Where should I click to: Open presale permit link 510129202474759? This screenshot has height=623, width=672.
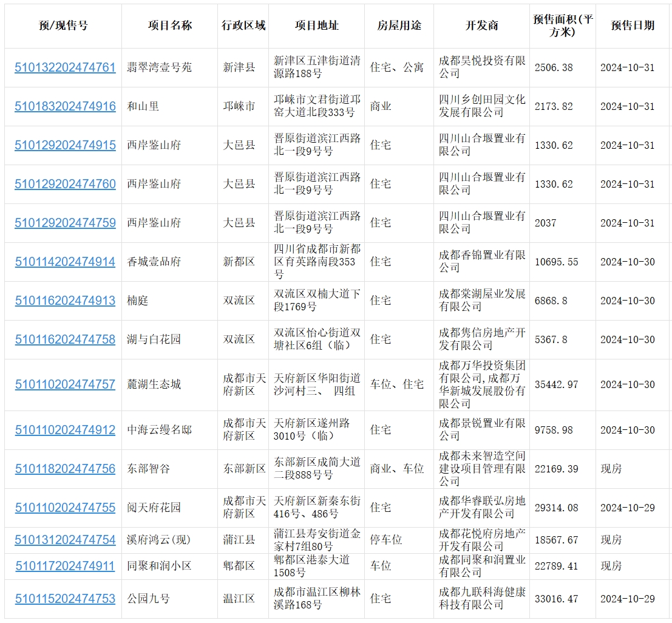65,223
